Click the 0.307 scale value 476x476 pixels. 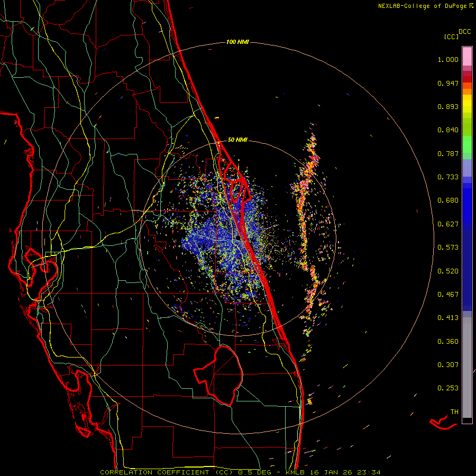tap(448, 365)
